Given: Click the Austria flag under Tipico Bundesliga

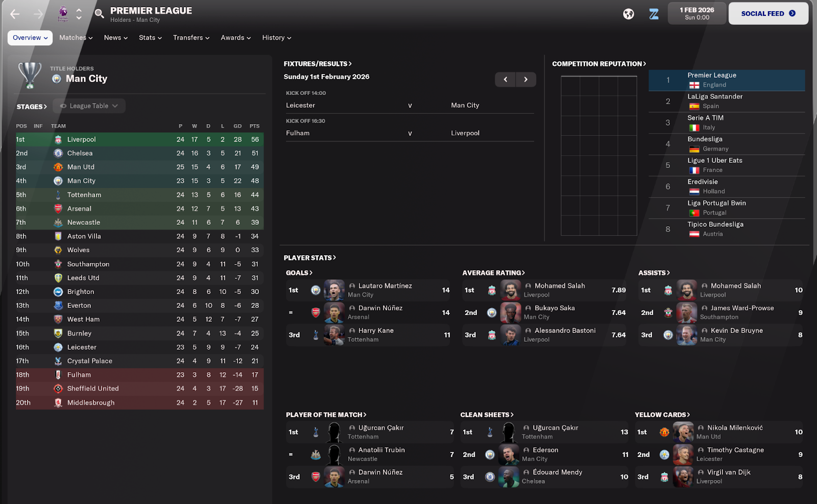Looking at the screenshot, I should pos(694,234).
